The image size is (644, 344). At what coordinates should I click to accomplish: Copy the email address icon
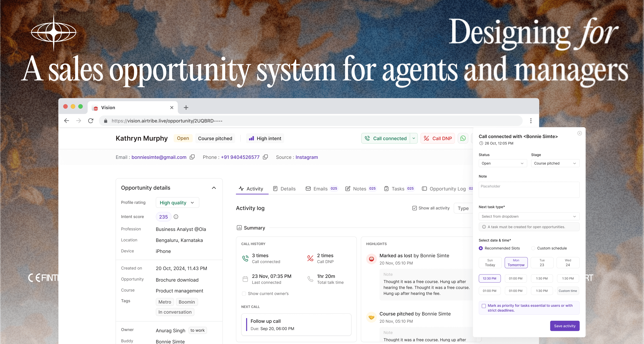click(x=192, y=157)
